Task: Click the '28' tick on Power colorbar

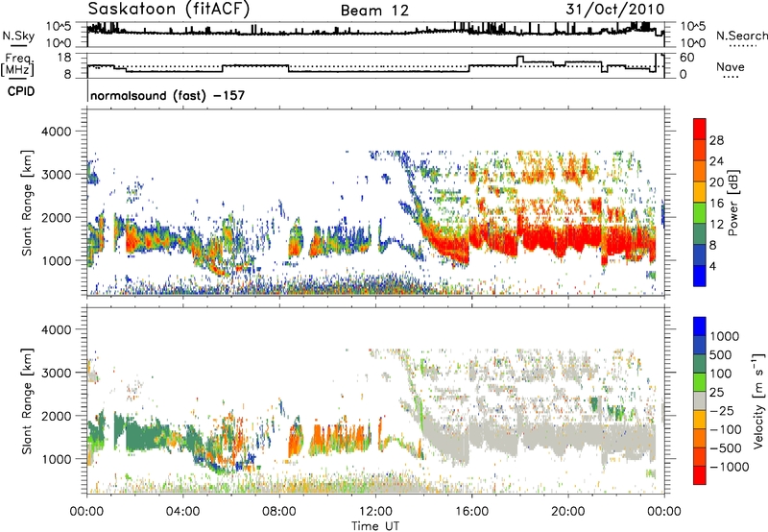Action: [716, 140]
